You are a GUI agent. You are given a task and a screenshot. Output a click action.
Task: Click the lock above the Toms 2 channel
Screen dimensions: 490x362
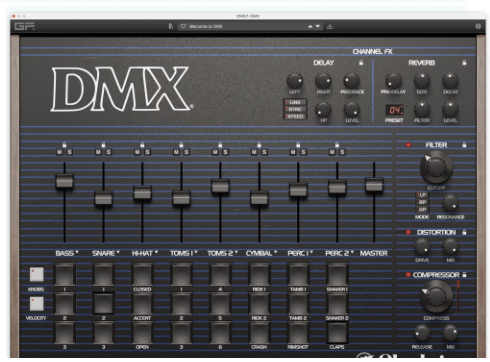[x=220, y=145]
